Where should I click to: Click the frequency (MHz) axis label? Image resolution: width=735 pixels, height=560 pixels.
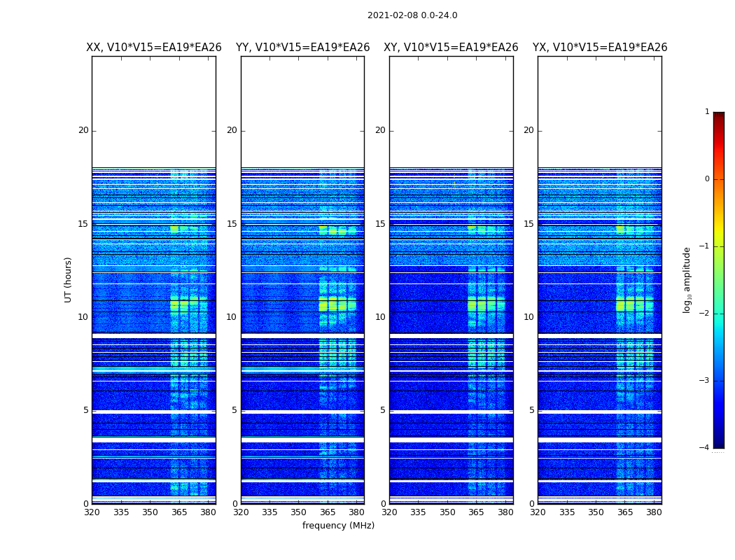pyautogui.click(x=338, y=525)
